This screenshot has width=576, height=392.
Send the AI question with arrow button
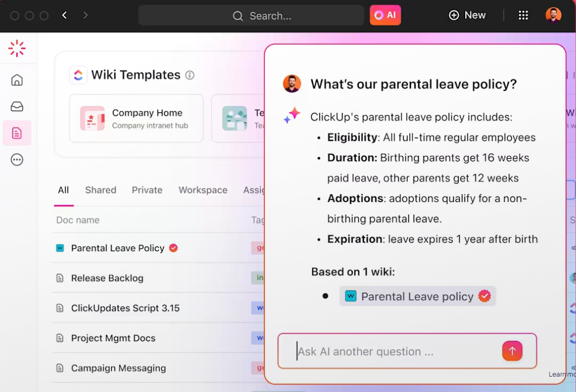pos(512,351)
